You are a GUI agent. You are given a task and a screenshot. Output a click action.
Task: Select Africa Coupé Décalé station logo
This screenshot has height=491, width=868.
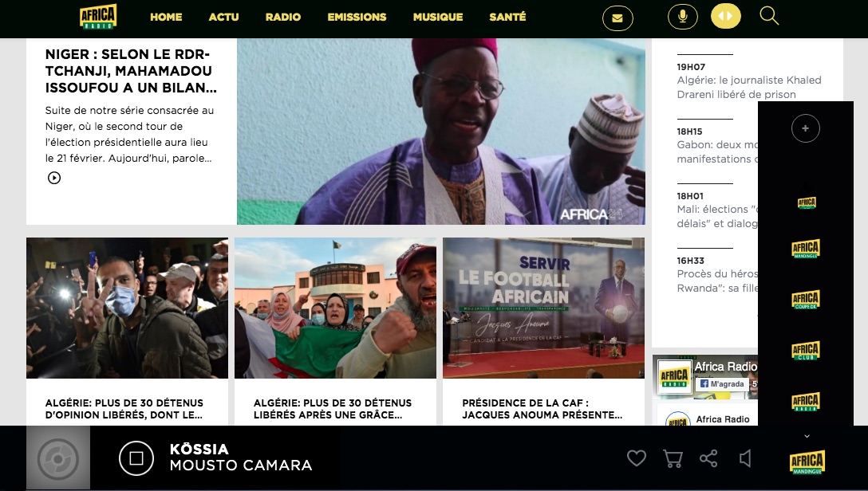pyautogui.click(x=806, y=300)
